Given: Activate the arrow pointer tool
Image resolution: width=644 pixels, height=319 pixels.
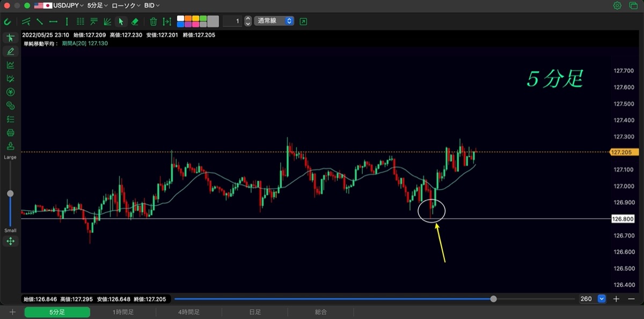Looking at the screenshot, I should tap(121, 21).
